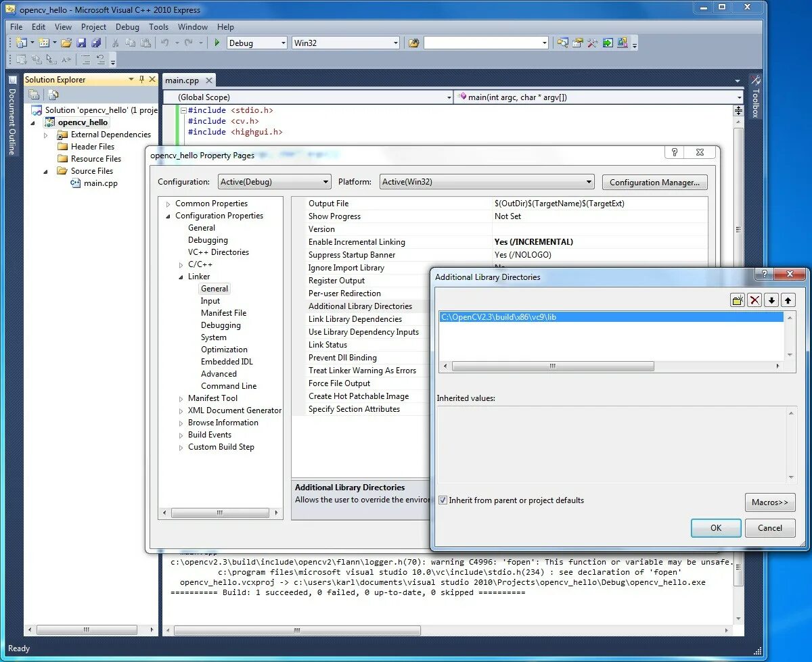Image resolution: width=812 pixels, height=662 pixels.
Task: Open the (Global Scope) dropdown in editor
Action: point(308,97)
